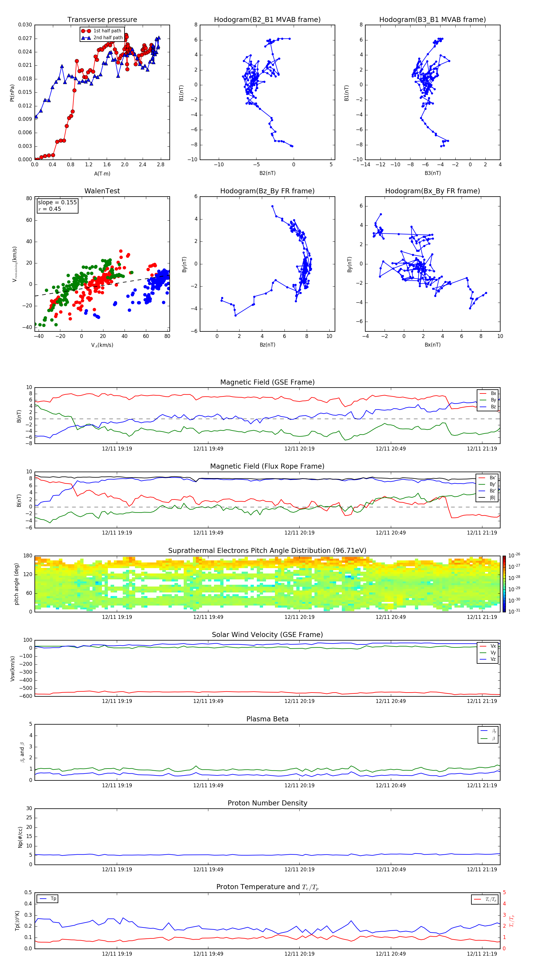
Task: Click 'Hodogram(Bx_By FR frame)' title
Action: (432, 191)
